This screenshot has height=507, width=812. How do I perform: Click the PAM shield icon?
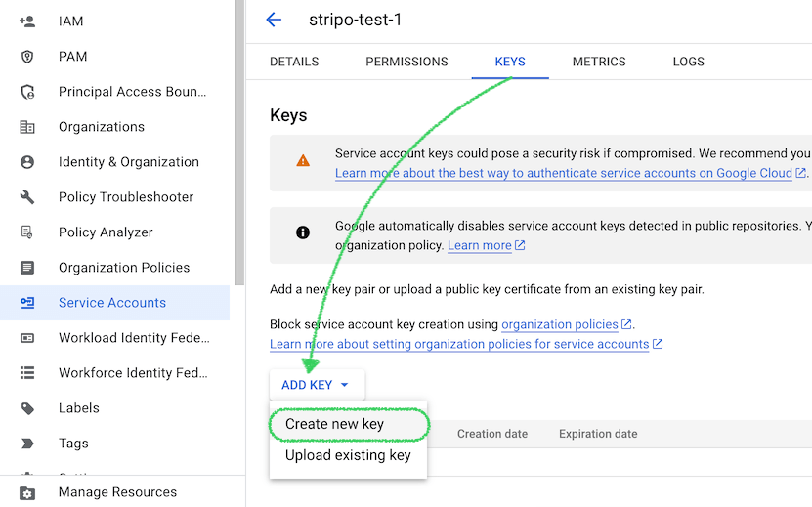click(27, 57)
